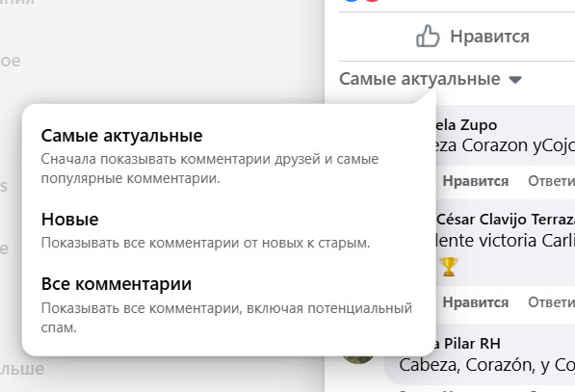
Task: Click the thumbs-up Like icon
Action: [x=428, y=36]
